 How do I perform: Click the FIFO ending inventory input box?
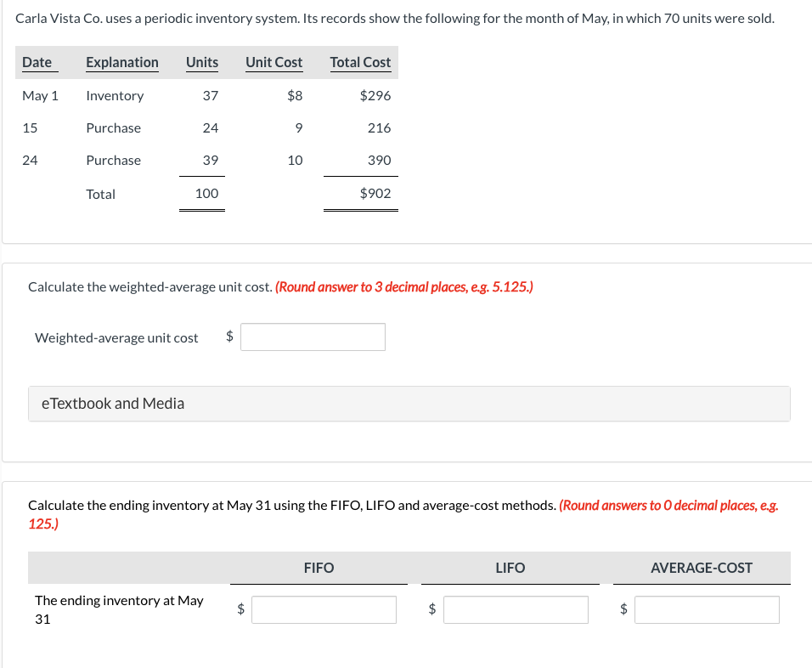click(x=324, y=609)
